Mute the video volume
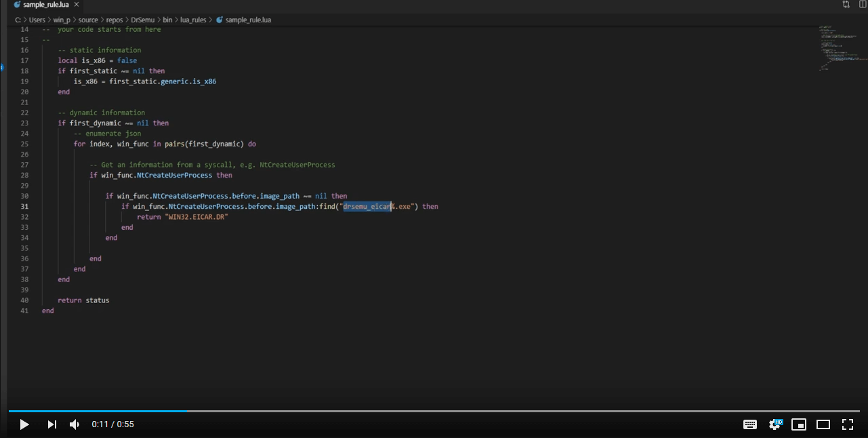Image resolution: width=868 pixels, height=438 pixels. point(75,424)
